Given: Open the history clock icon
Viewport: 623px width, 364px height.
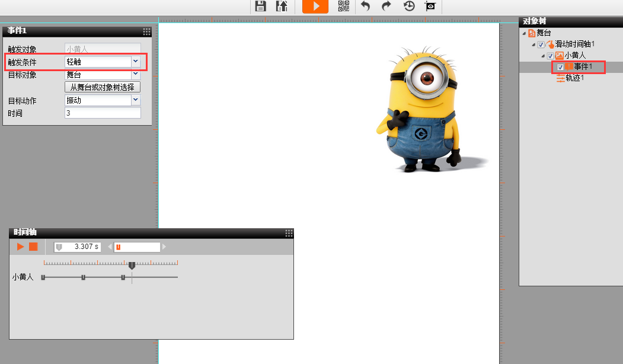Looking at the screenshot, I should click(409, 6).
